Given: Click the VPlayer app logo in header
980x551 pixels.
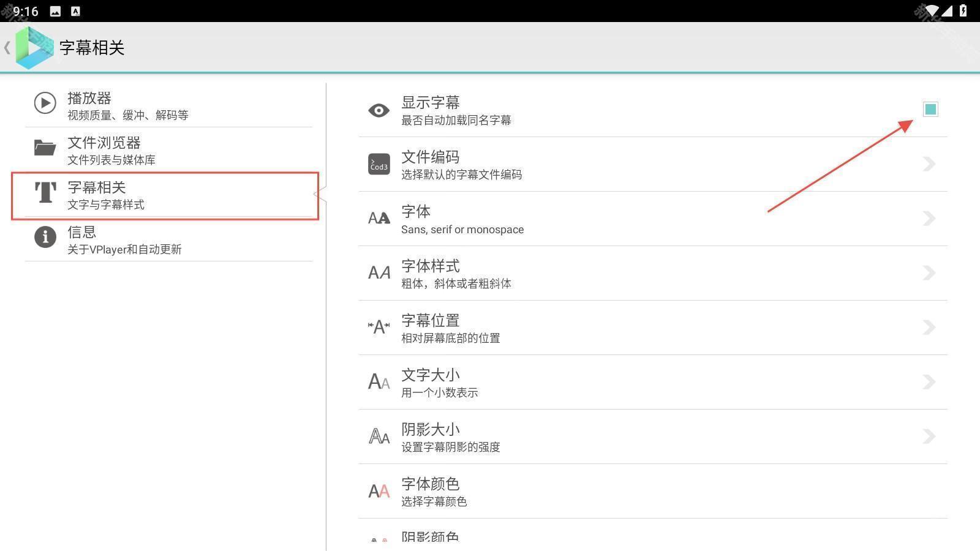Looking at the screenshot, I should [x=34, y=48].
